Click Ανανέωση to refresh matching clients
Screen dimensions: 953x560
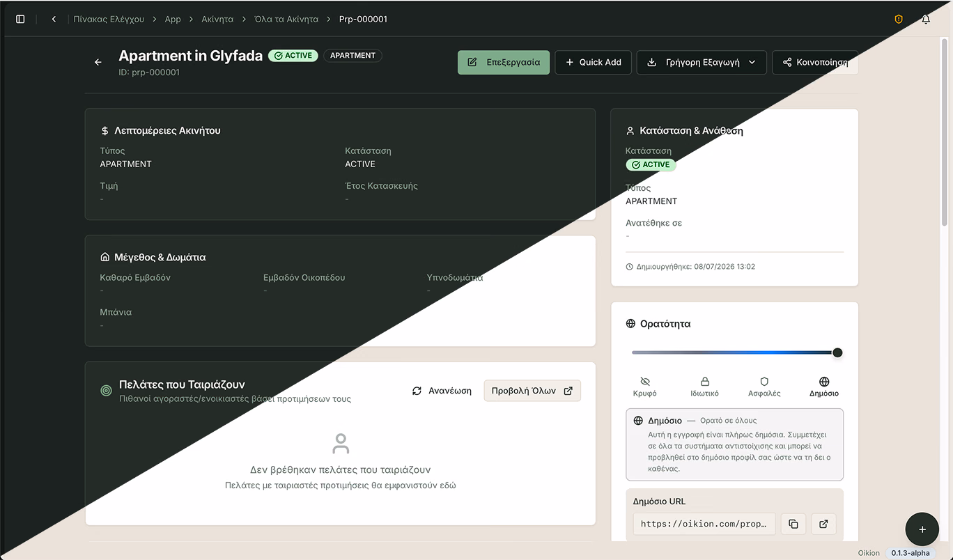442,391
